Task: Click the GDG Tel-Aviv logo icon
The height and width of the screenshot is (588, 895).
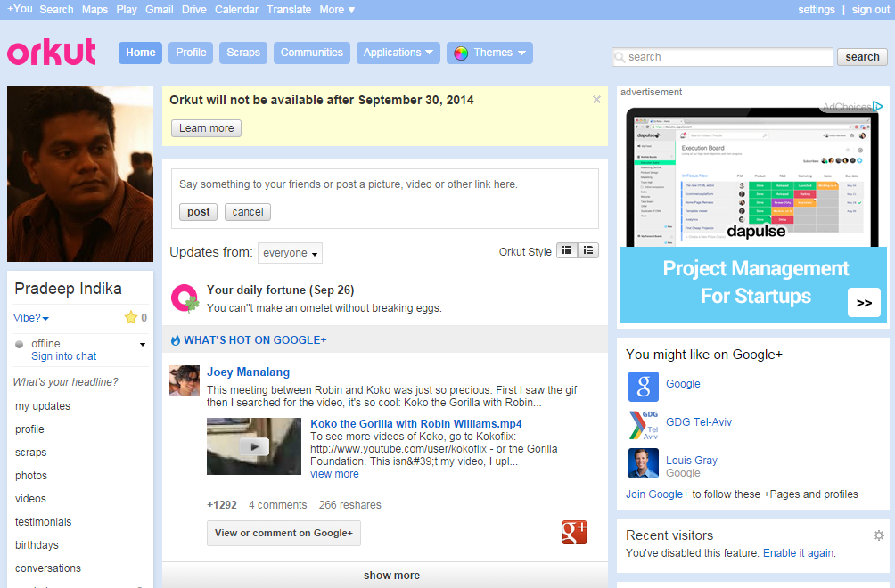Action: (644, 425)
